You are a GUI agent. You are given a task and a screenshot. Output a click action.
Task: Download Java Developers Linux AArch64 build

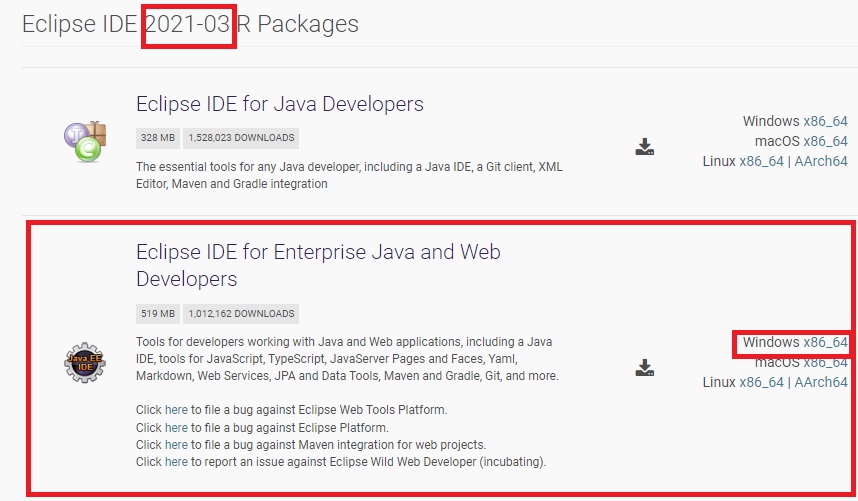click(821, 161)
